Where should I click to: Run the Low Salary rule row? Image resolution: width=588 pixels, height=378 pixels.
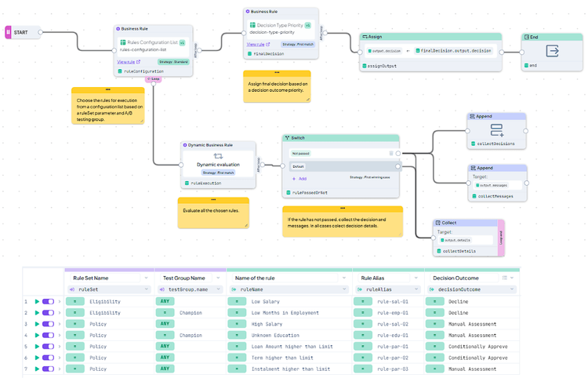(x=36, y=301)
